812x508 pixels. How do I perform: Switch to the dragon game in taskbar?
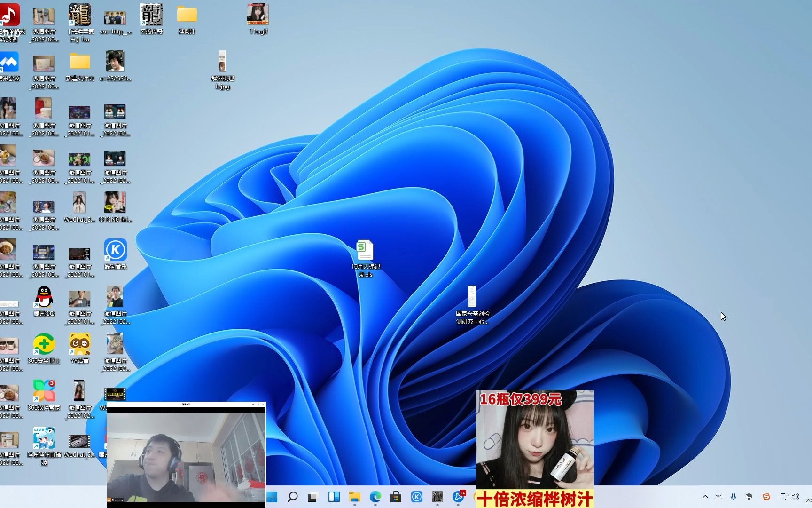coord(437,497)
